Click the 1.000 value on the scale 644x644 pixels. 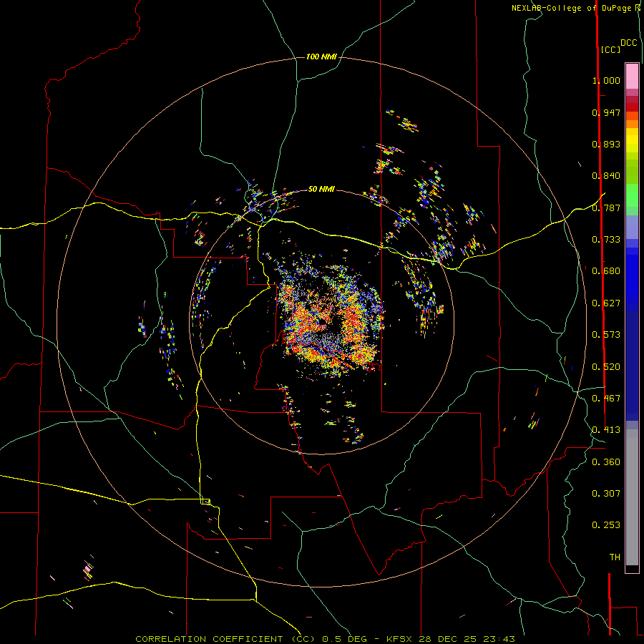[x=606, y=80]
